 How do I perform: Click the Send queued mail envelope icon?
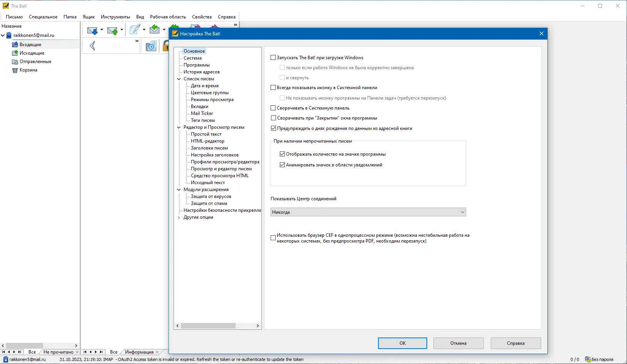112,30
